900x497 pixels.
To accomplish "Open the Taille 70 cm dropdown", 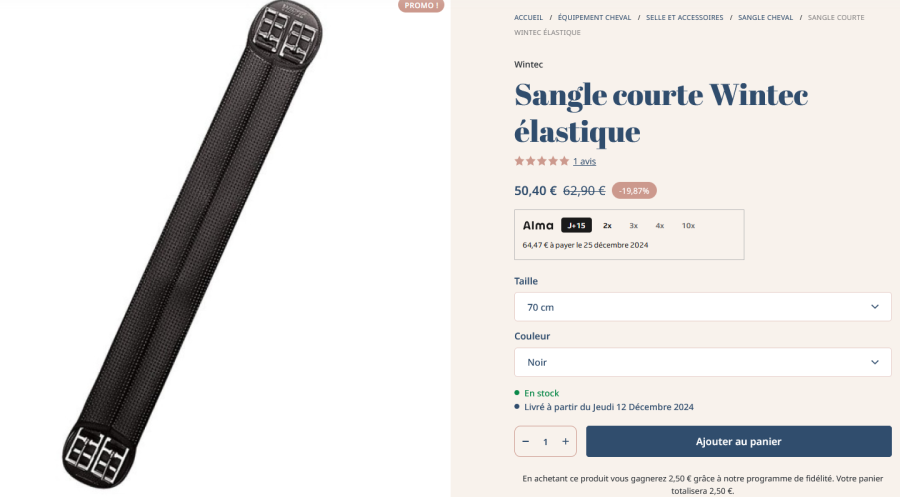I will 703,307.
